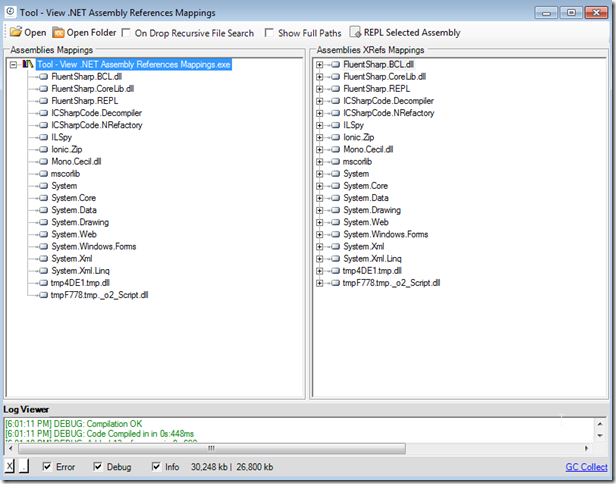This screenshot has width=616, height=484.
Task: Click the books icon of the root exe node
Action: point(28,64)
